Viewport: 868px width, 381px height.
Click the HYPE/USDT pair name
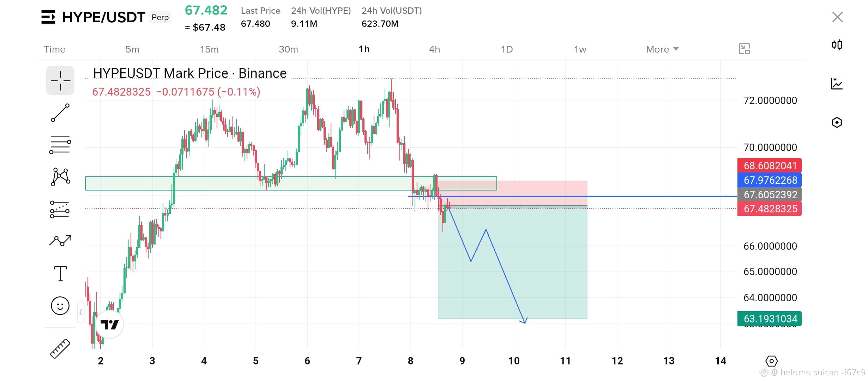pos(104,17)
